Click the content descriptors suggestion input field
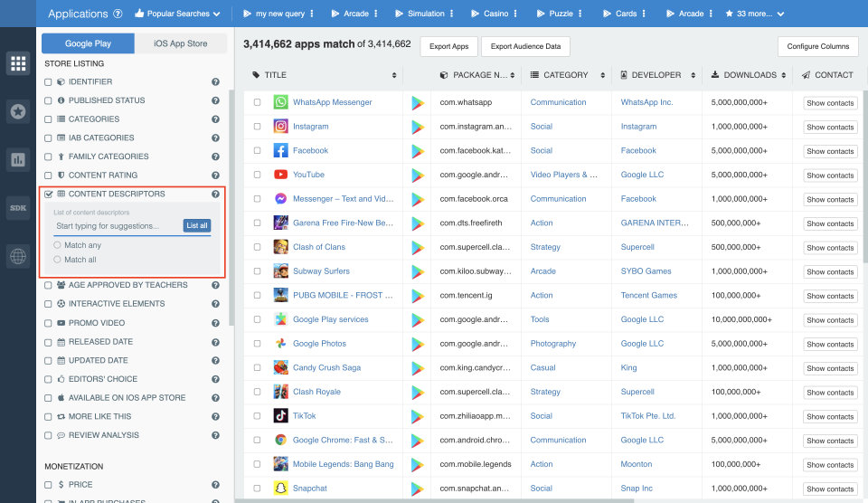Image resolution: width=868 pixels, height=503 pixels. coord(118,226)
